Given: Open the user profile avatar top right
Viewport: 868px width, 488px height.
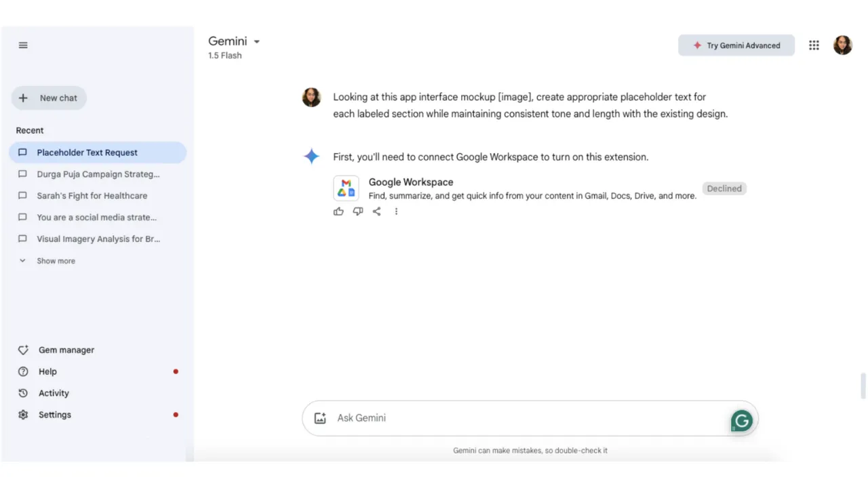Looking at the screenshot, I should 843,45.
